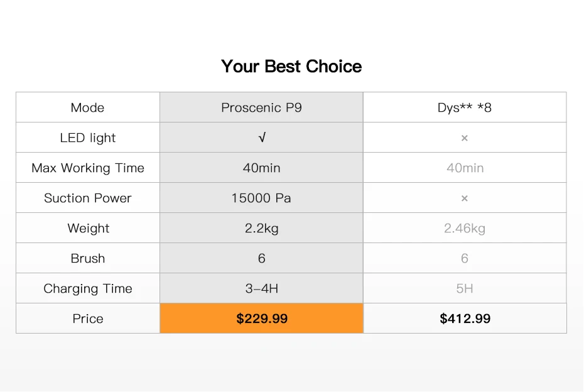The height and width of the screenshot is (392, 584).
Task: Select the Proscenic P9 column header
Action: coord(261,107)
